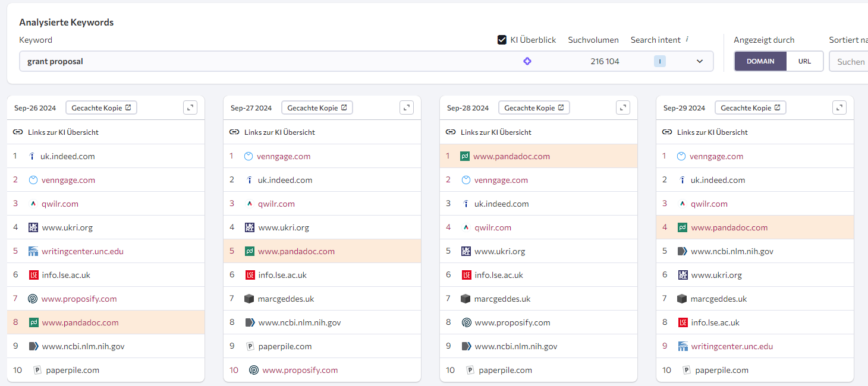The width and height of the screenshot is (868, 386).
Task: Click the search volume value 216 104
Action: (x=605, y=61)
